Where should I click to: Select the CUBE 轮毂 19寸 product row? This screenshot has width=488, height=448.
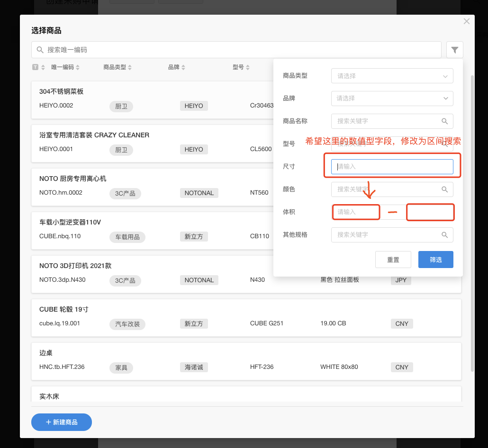(246, 317)
